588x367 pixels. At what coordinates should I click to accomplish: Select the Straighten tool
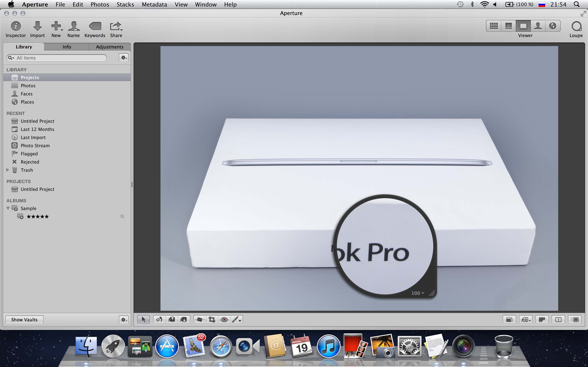(199, 319)
